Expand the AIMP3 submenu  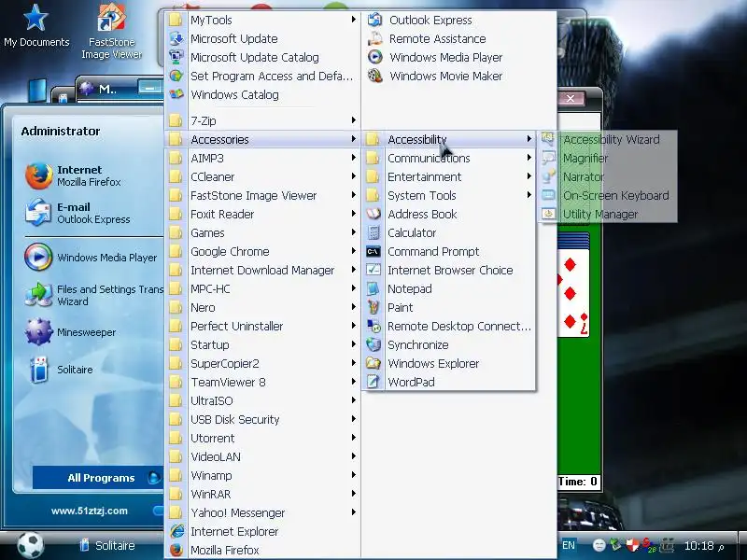click(262, 158)
